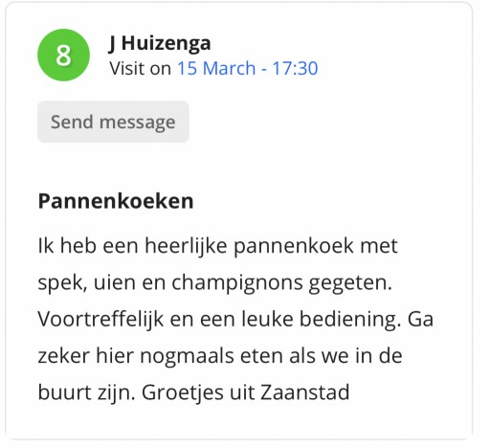Click the Pannenkoeken review title
Screen dimensions: 490x448
tap(116, 201)
